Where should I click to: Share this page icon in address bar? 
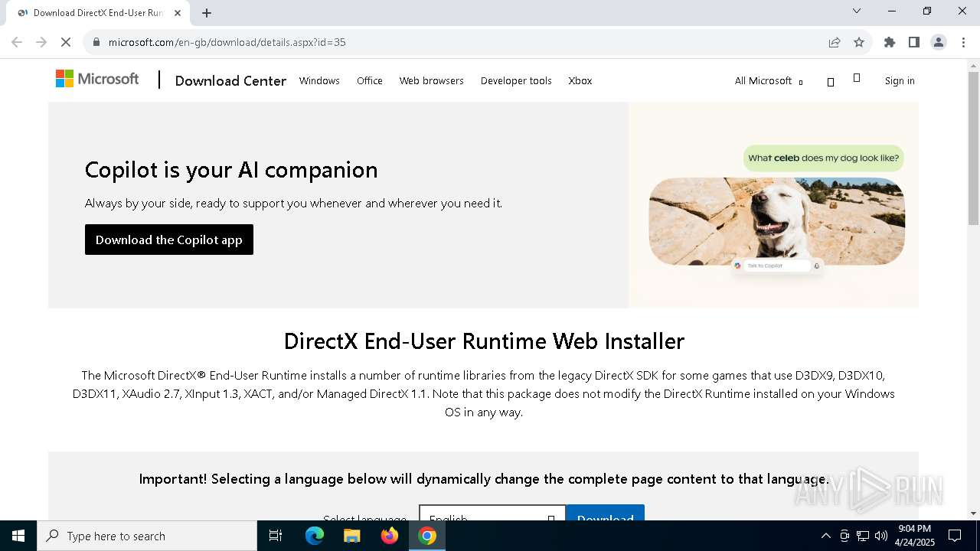coord(835,42)
